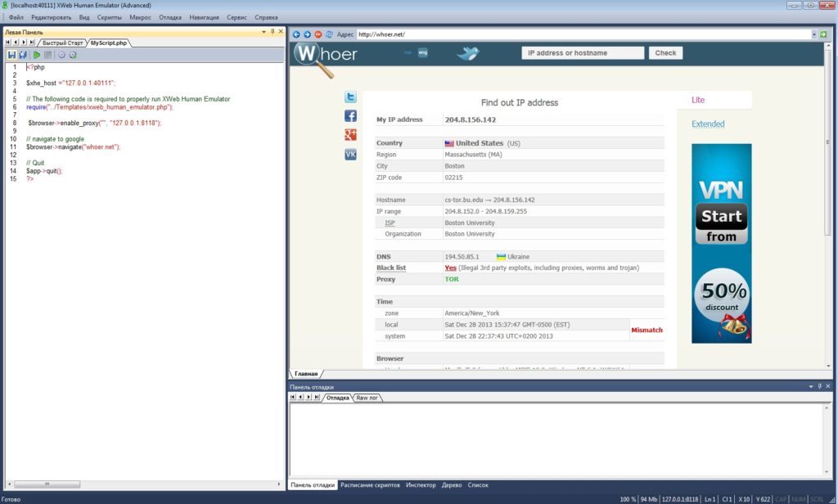Click the browser forward arrow icon
This screenshot has width=838, height=504.
point(307,34)
